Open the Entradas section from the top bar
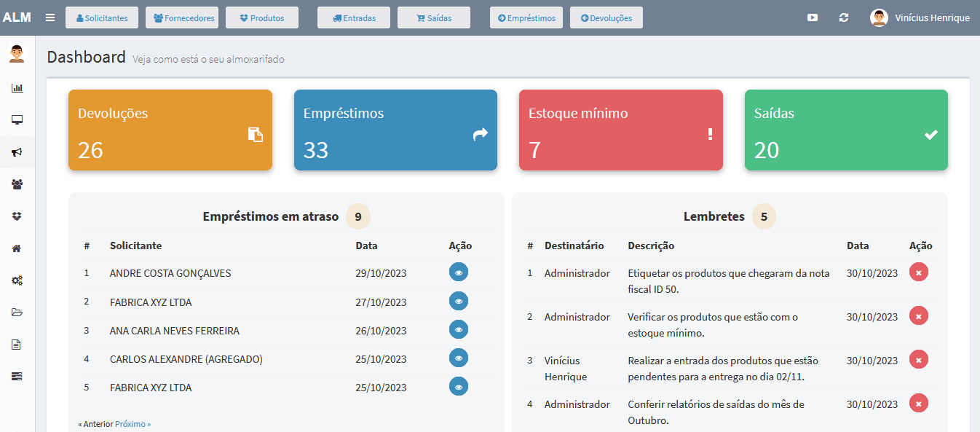Screen dimensions: 980x432 pos(353,17)
